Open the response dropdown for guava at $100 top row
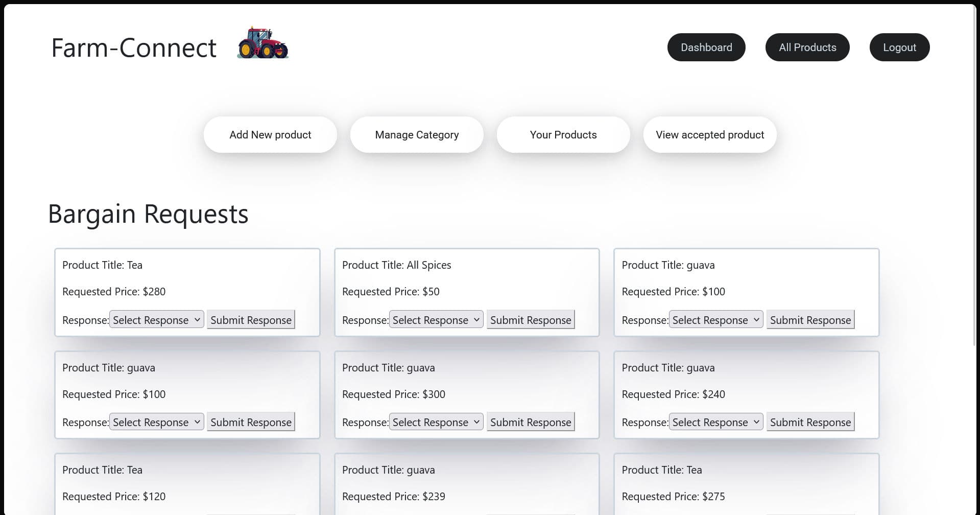Screen dimensions: 980x515 (x=715, y=319)
